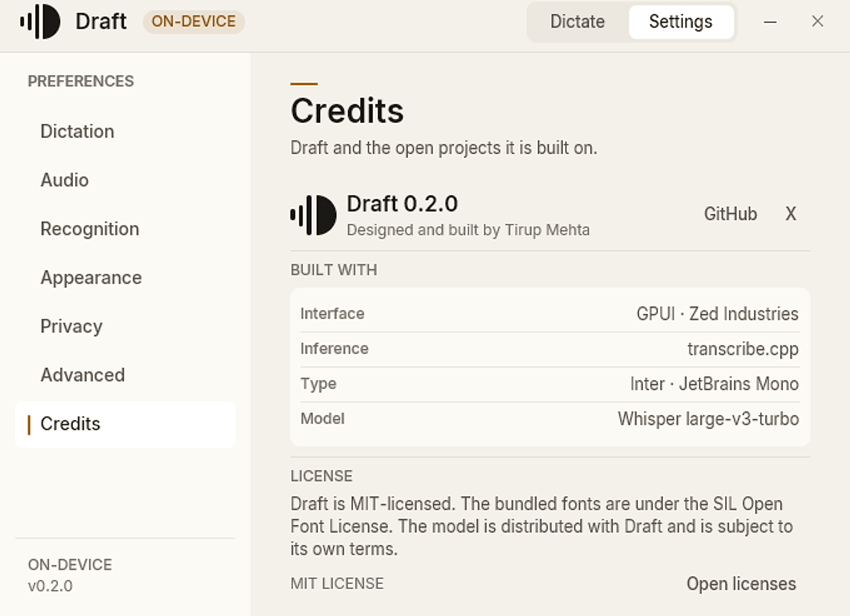Open Dictation preferences
Image resolution: width=850 pixels, height=616 pixels.
click(125, 131)
